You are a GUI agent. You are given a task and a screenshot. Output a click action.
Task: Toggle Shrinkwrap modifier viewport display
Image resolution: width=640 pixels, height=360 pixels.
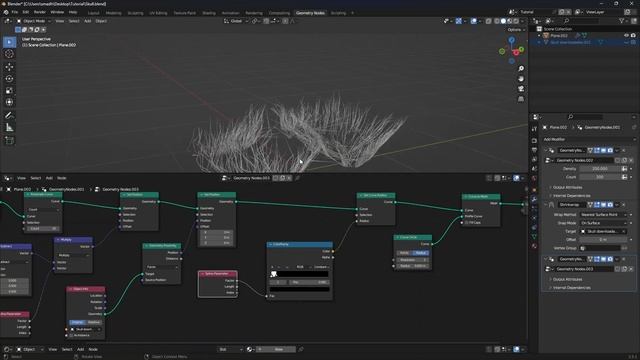603,204
